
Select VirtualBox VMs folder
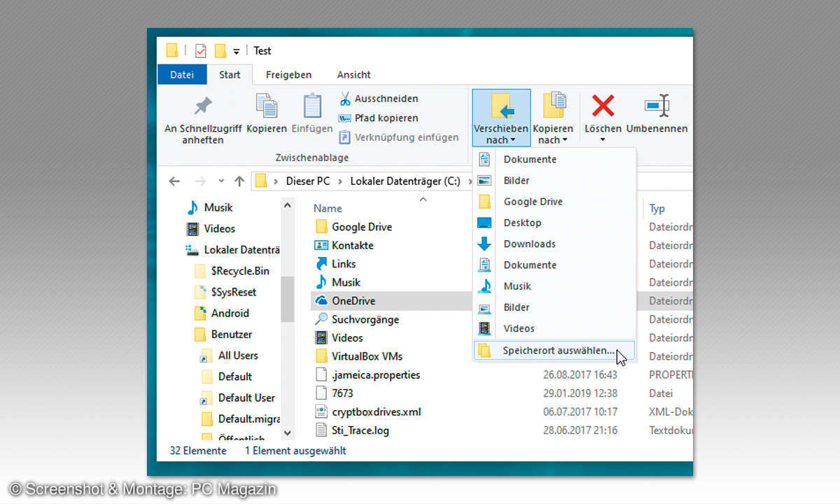click(358, 356)
